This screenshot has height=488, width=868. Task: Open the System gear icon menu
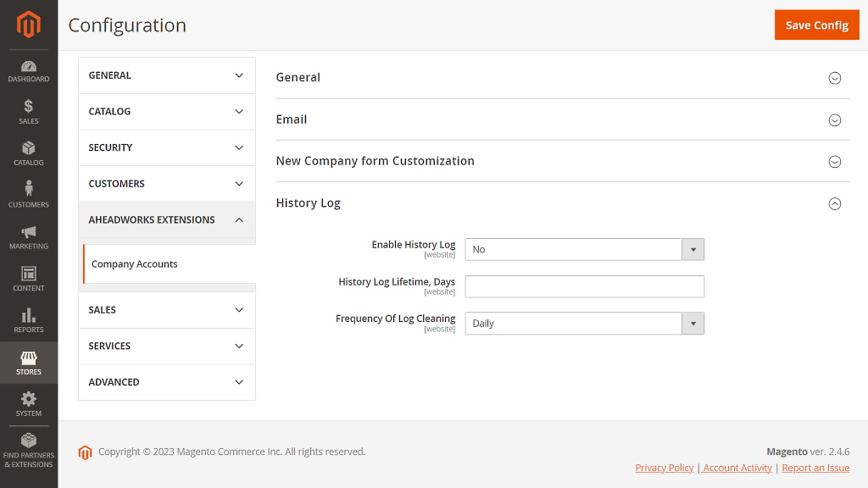tap(29, 404)
